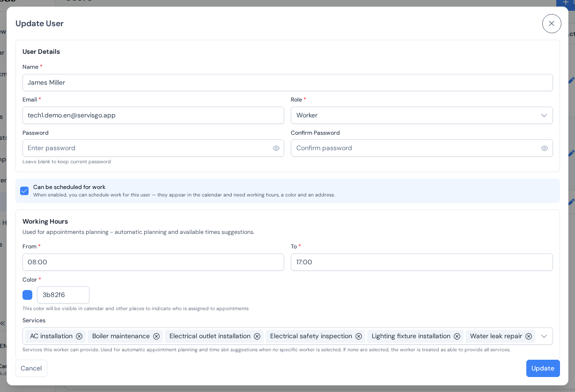Click the Water leak repair tag text
This screenshot has height=392, width=575.
pyautogui.click(x=496, y=336)
